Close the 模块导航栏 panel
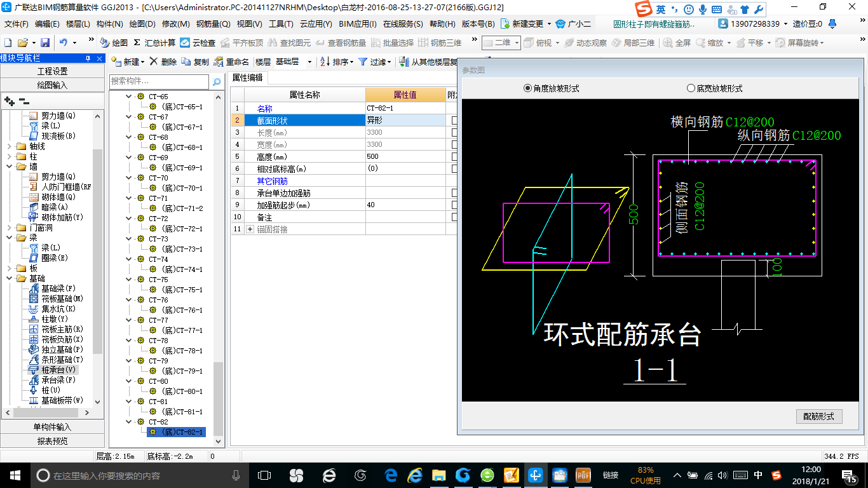Image resolution: width=868 pixels, height=488 pixels. tap(99, 58)
